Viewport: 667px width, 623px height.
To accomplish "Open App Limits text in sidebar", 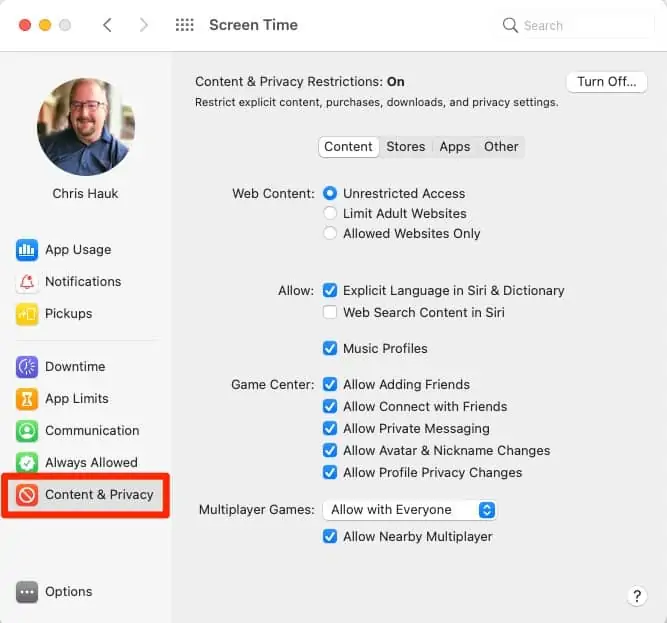I will (77, 399).
